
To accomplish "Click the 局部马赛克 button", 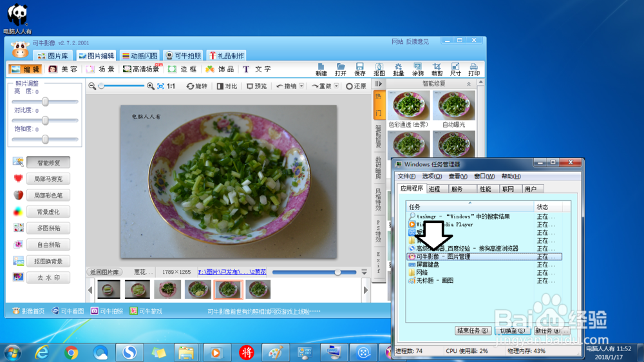I will coord(48,179).
